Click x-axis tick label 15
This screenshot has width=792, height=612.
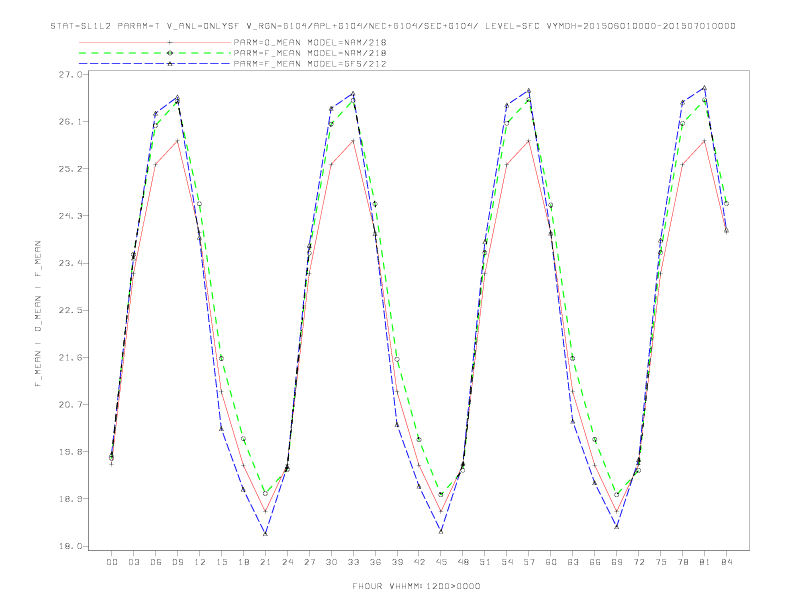221,562
